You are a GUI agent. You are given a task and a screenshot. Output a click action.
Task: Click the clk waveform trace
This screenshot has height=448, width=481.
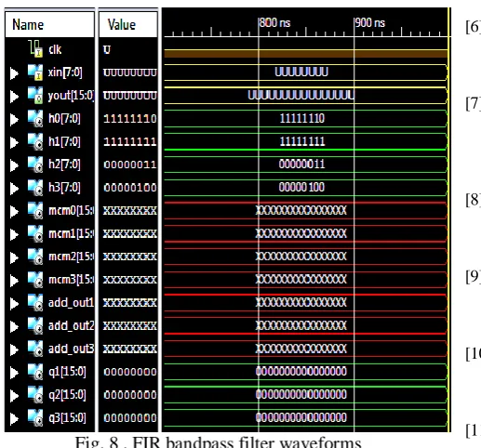[x=306, y=54]
